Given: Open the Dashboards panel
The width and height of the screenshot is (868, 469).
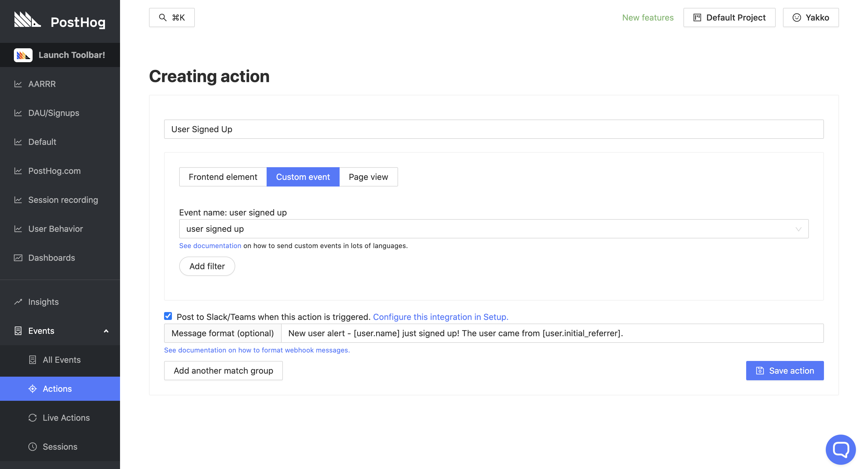Looking at the screenshot, I should (x=51, y=258).
